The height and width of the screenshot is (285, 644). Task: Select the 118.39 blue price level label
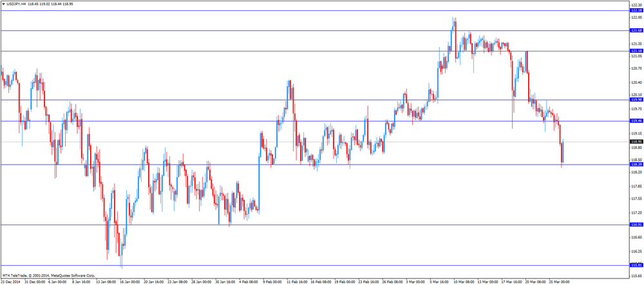637,165
